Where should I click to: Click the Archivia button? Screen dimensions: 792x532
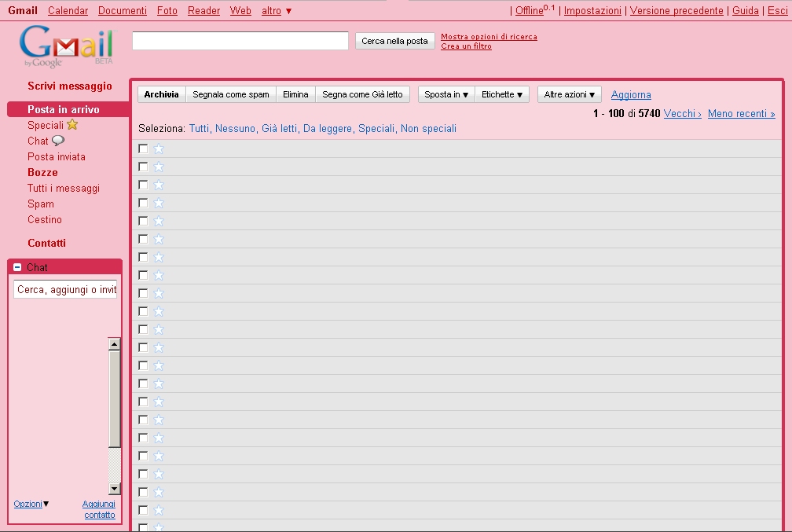162,94
